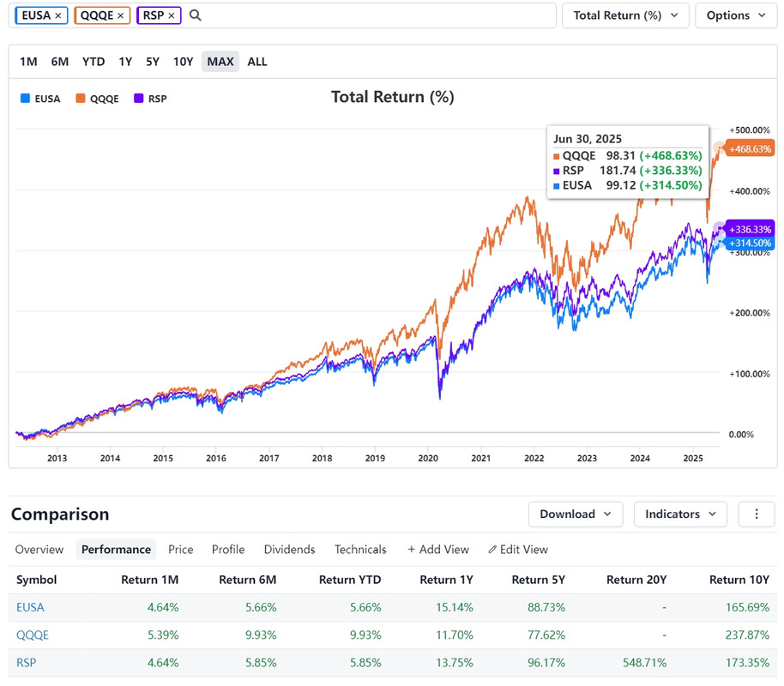
Task: Select the YTD time range
Action: [x=93, y=62]
